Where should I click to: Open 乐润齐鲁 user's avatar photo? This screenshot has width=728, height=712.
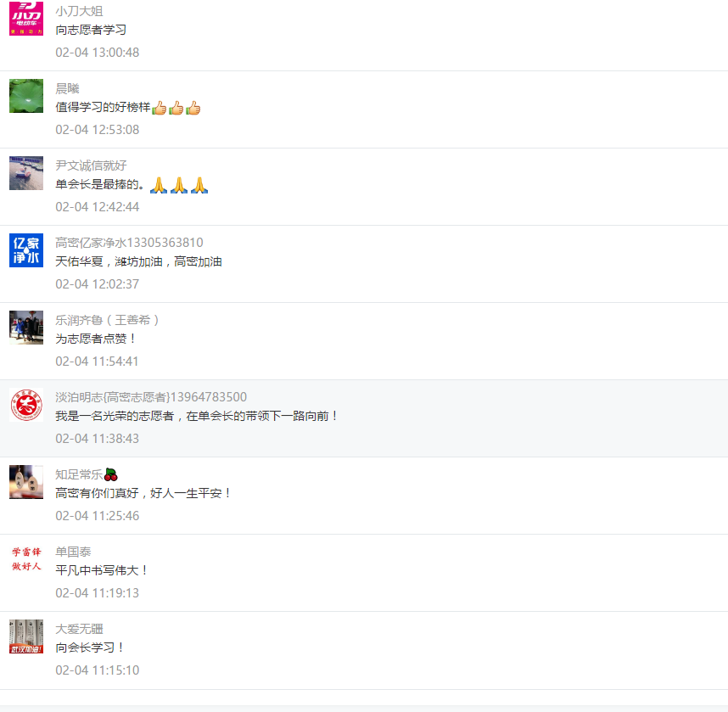[x=26, y=328]
